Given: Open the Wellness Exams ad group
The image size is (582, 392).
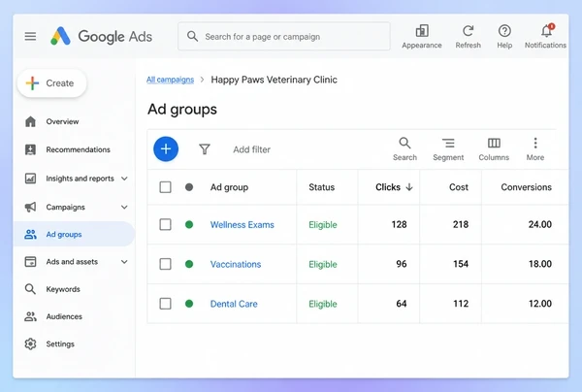Looking at the screenshot, I should [x=242, y=224].
